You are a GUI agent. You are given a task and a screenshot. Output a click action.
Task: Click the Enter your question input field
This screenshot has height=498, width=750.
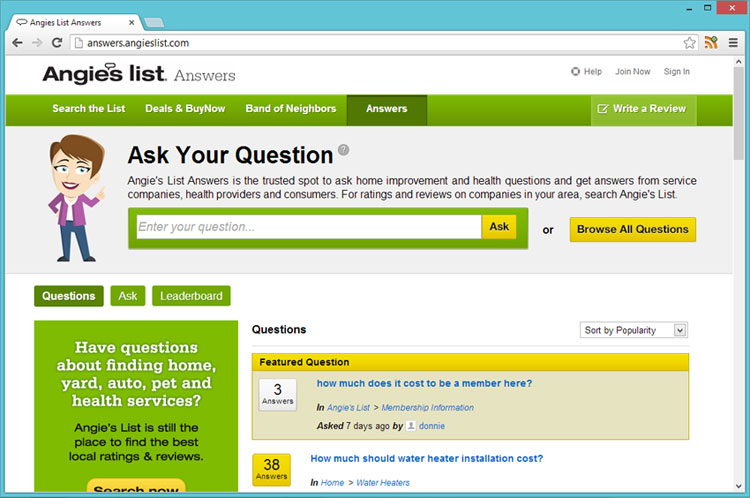pyautogui.click(x=309, y=227)
